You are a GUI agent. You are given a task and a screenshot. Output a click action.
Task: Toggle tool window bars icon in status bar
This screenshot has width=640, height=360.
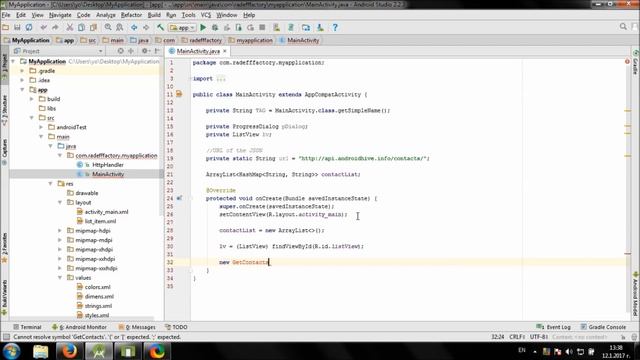coord(6,337)
